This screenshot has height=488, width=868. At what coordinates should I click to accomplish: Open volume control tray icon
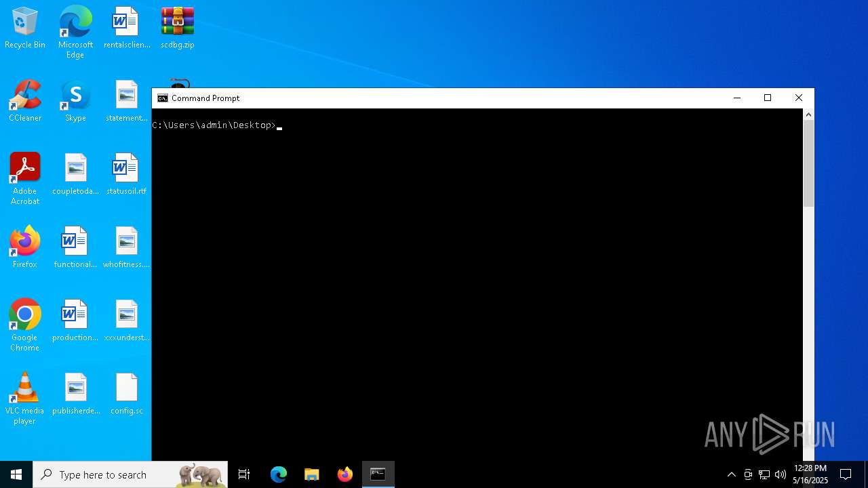(781, 474)
